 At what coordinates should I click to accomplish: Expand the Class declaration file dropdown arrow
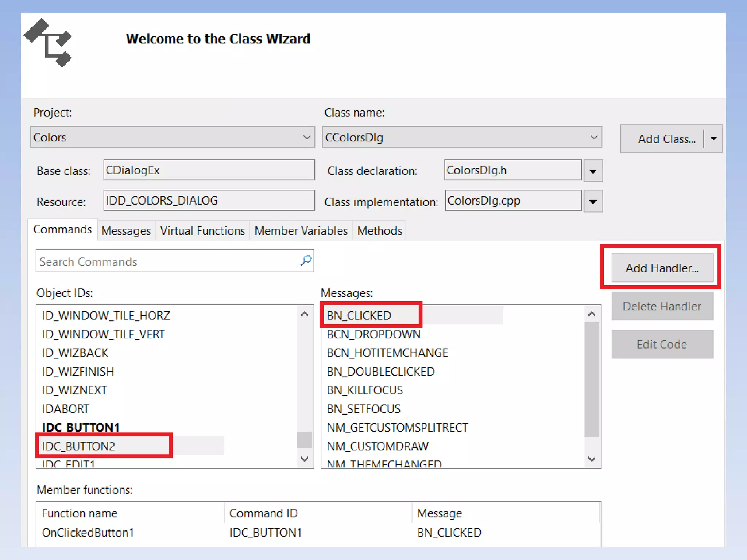593,171
